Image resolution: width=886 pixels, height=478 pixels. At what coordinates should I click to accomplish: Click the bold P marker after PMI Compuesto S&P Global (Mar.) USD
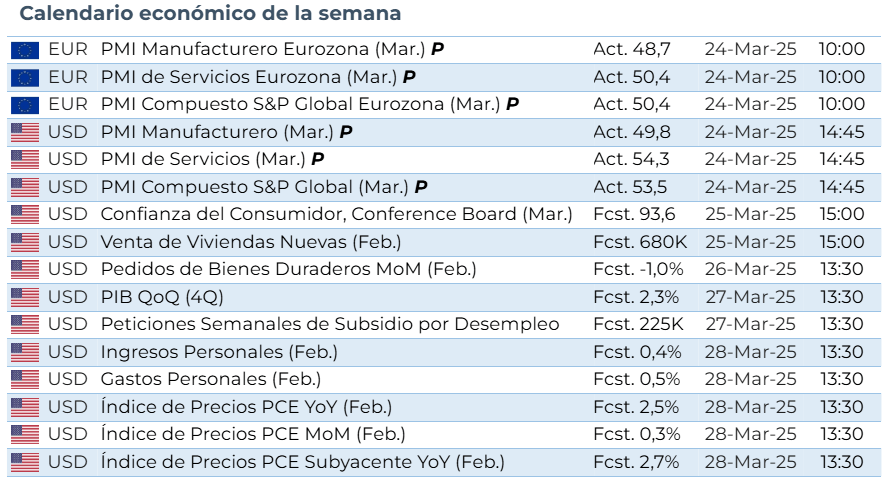click(421, 187)
